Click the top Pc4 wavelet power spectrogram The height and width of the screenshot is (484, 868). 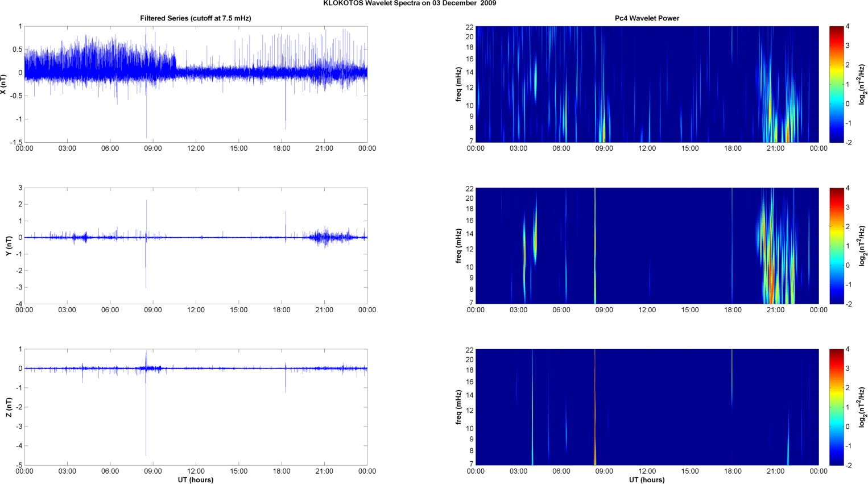(647, 84)
